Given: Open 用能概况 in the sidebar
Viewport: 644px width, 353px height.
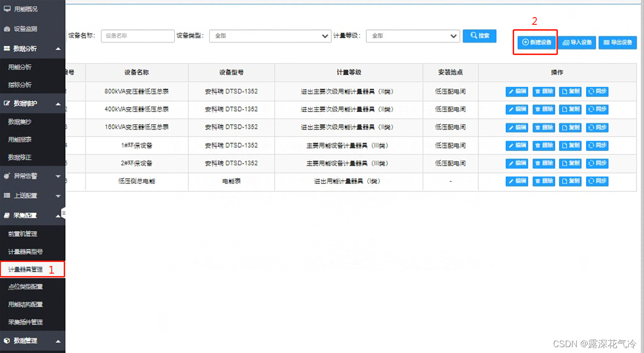Looking at the screenshot, I should tap(33, 9).
